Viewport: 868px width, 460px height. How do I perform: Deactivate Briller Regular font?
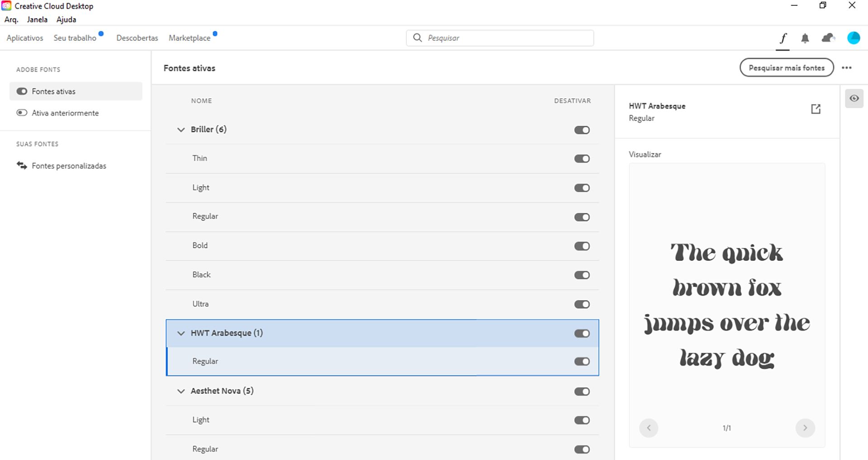coord(582,217)
